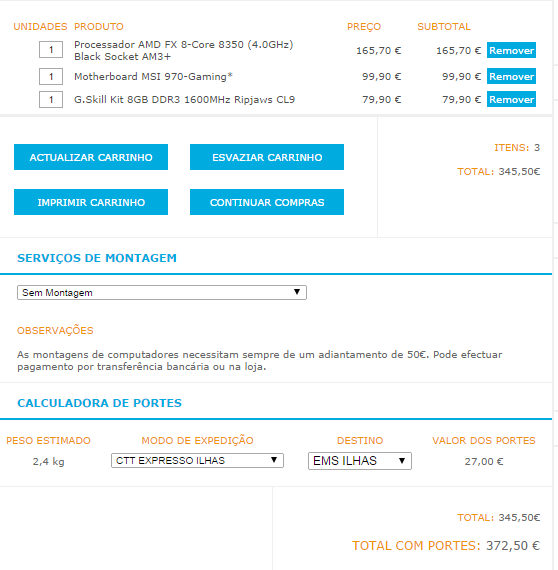Image resolution: width=558 pixels, height=570 pixels.
Task: Click the arrow of the destination dropdown
Action: pyautogui.click(x=402, y=461)
